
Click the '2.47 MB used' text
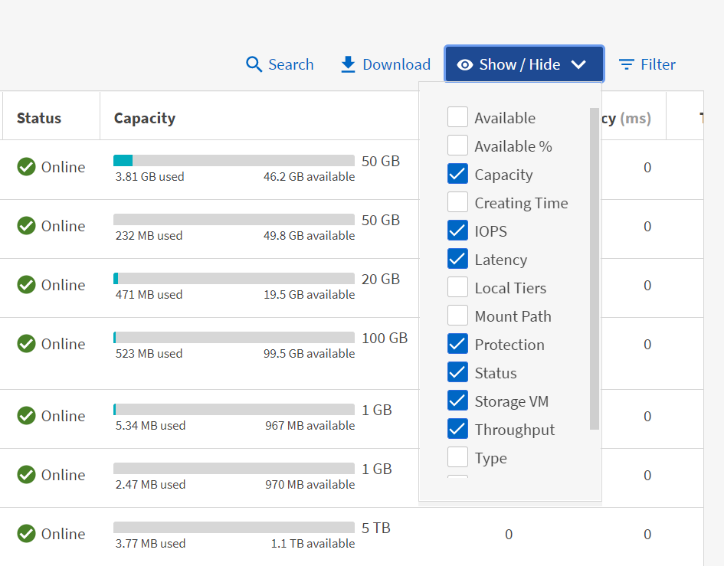click(150, 485)
